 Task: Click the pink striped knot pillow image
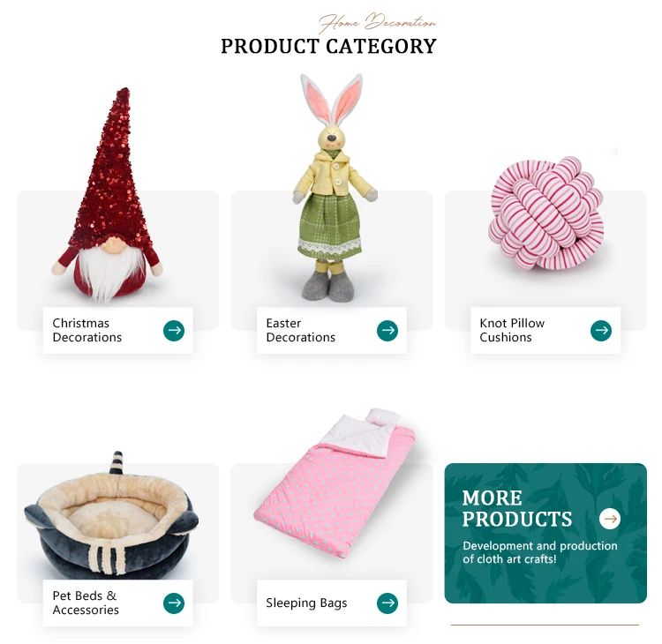tap(545, 213)
